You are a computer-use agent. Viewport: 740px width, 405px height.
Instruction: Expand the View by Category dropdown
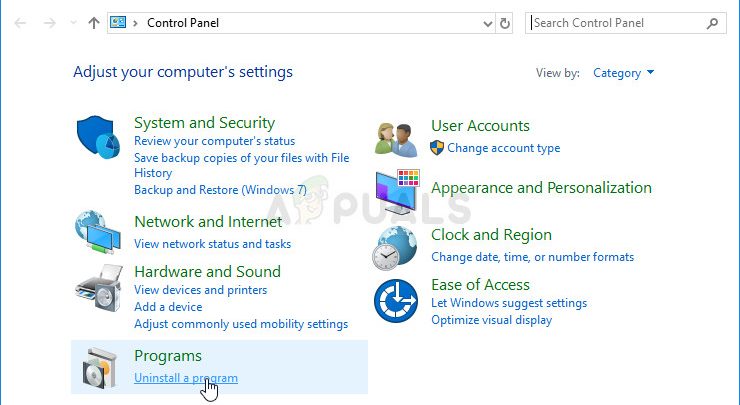[x=624, y=73]
